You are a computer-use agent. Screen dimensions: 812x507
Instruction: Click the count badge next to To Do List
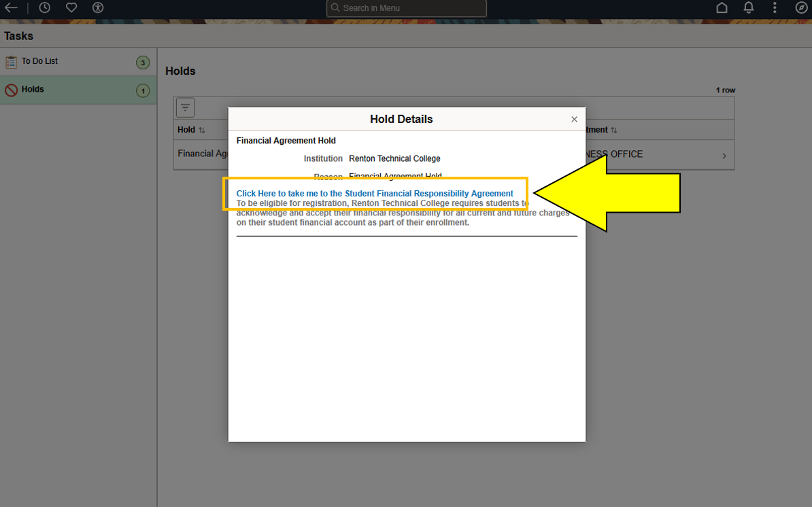coord(143,61)
